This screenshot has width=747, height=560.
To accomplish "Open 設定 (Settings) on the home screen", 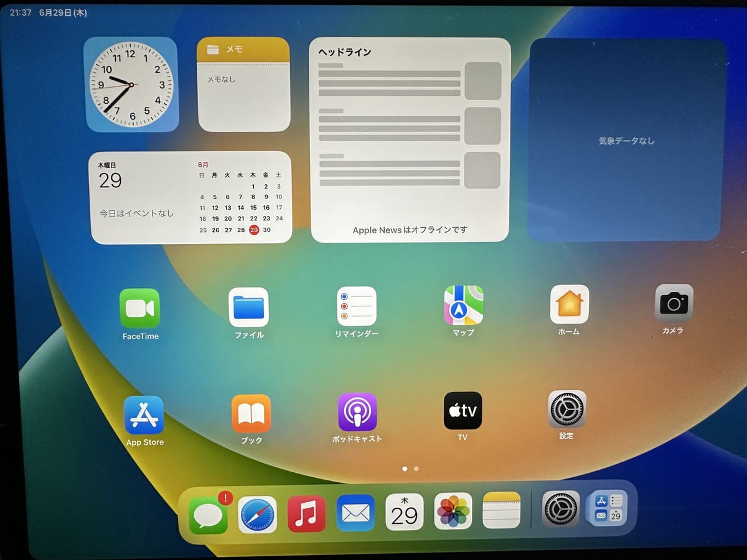I will (x=566, y=409).
